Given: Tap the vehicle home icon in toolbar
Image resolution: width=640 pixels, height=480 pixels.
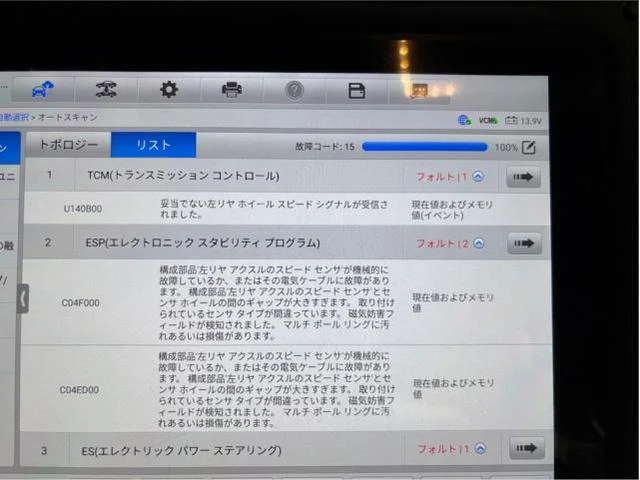Looking at the screenshot, I should click(x=42, y=89).
